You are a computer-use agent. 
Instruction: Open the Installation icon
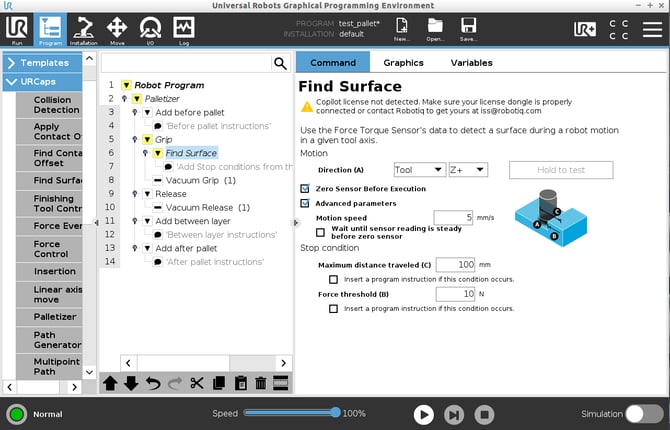84,29
